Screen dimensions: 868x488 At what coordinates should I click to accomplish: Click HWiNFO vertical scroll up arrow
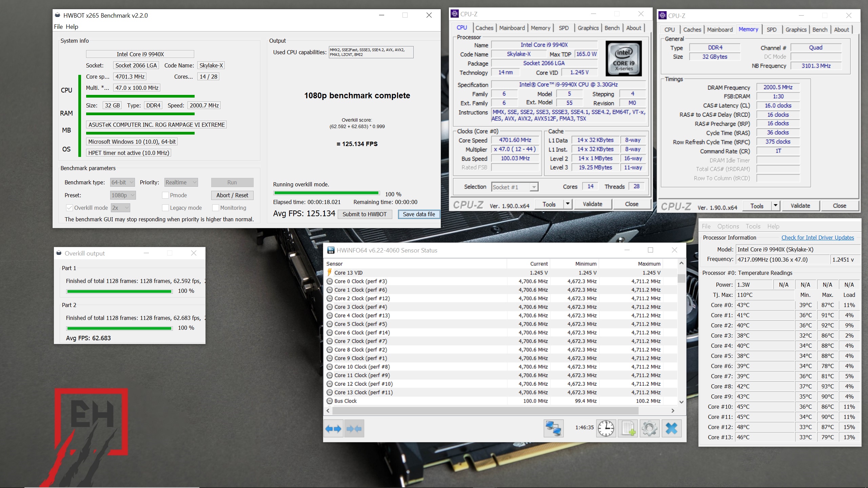pos(682,263)
